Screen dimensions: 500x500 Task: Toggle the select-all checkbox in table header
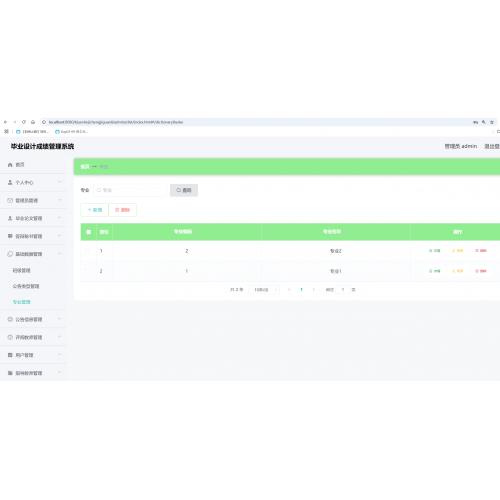tap(88, 232)
